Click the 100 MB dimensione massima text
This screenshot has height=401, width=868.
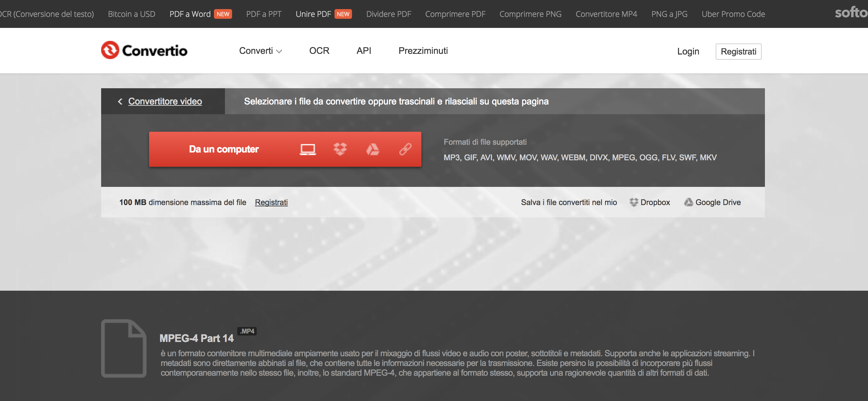[x=182, y=202]
